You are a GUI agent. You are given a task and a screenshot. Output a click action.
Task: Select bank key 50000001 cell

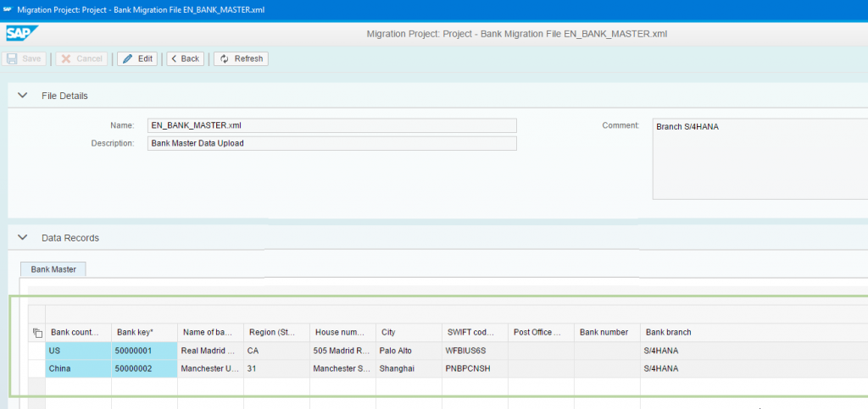coord(144,351)
